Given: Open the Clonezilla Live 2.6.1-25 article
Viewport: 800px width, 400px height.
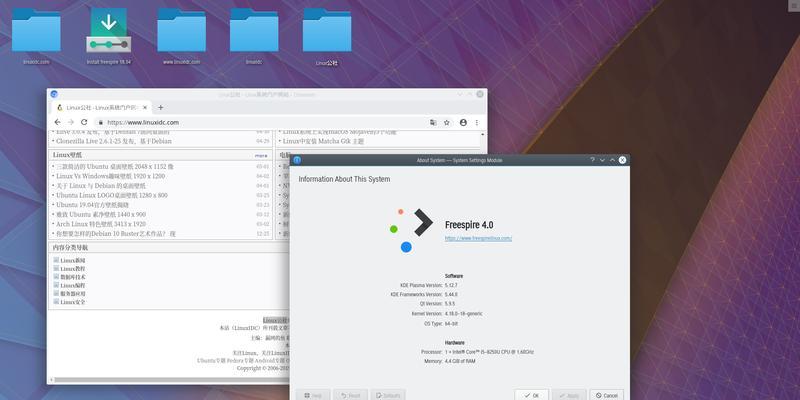Looking at the screenshot, I should click(114, 141).
